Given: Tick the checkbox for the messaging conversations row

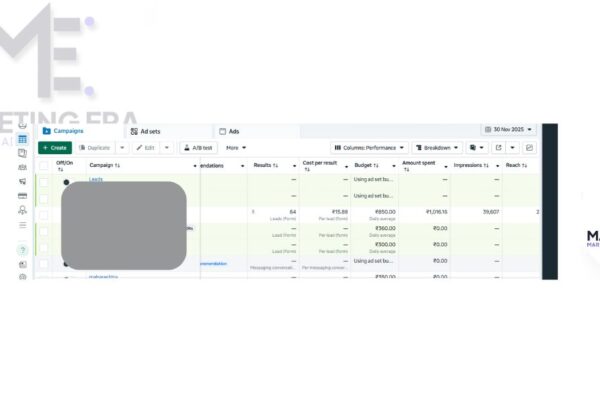Looking at the screenshot, I should coord(44,264).
